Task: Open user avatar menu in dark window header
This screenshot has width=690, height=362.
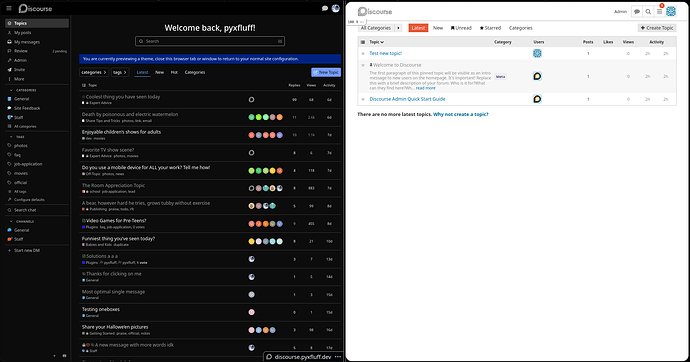Action: [x=336, y=8]
